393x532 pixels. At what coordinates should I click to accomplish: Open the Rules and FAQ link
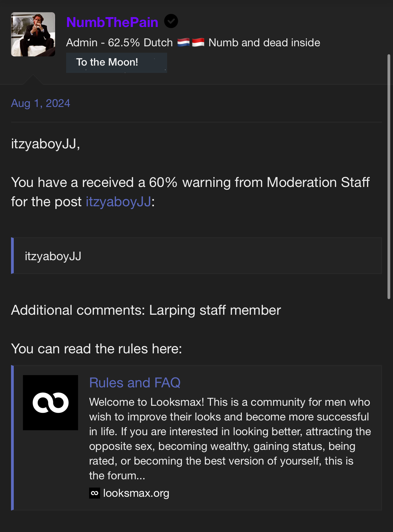point(135,383)
